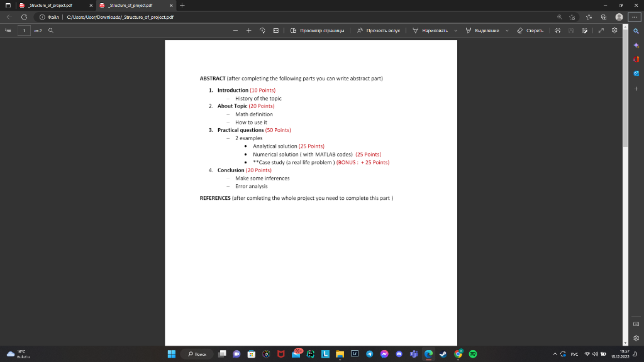Screen dimensions: 644x362
Task: Activate fit-to-page view
Action: coord(275,30)
